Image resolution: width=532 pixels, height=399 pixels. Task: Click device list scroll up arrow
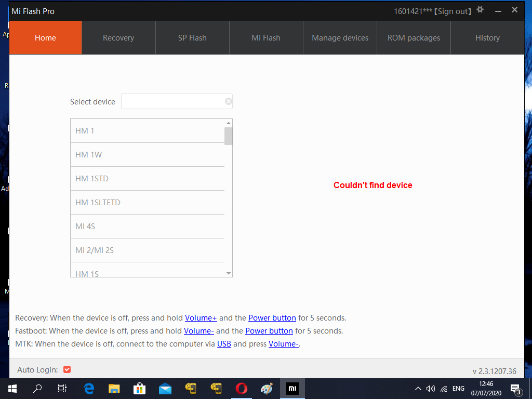pos(229,123)
